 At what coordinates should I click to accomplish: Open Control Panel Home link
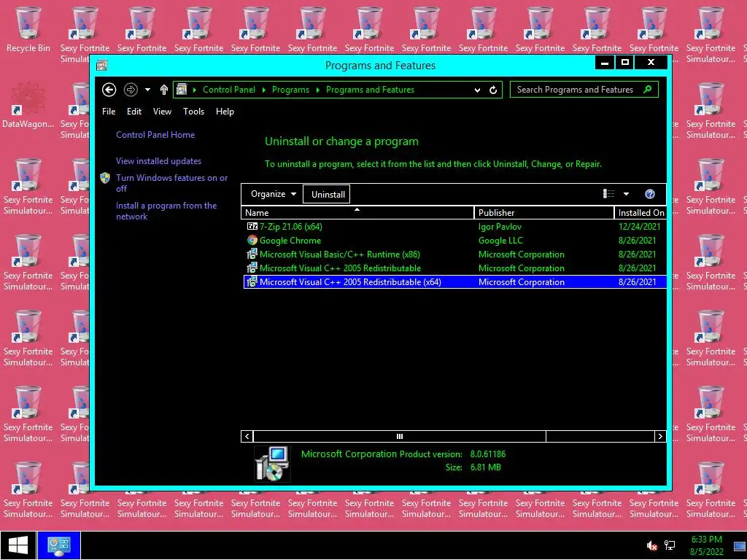pos(155,135)
